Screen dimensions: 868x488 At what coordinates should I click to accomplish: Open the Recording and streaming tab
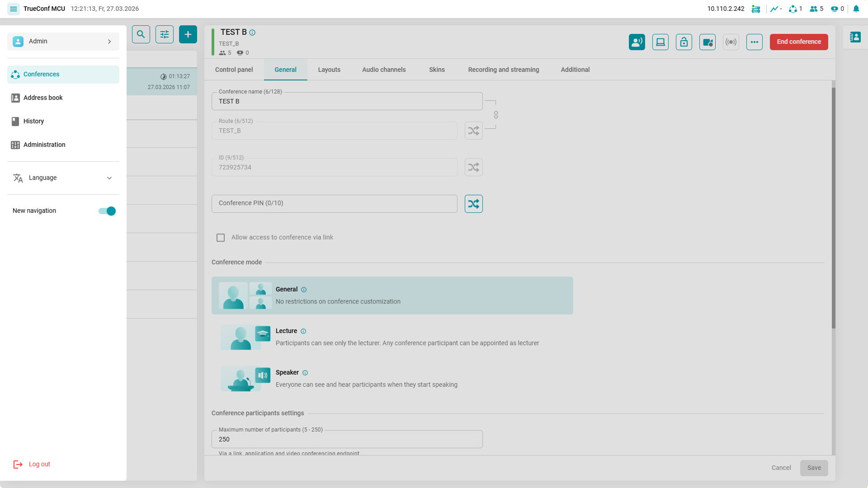pos(503,70)
